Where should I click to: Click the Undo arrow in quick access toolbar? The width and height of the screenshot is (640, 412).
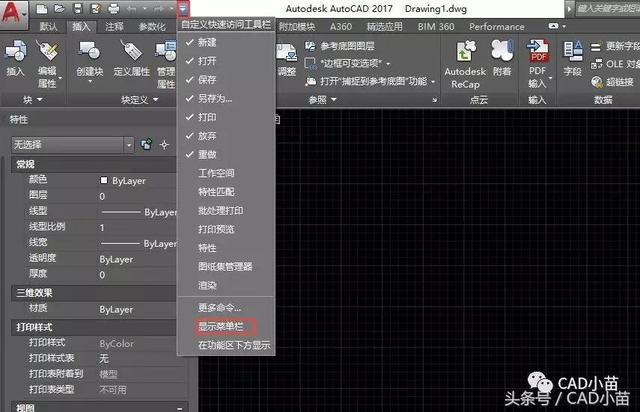coord(131,9)
